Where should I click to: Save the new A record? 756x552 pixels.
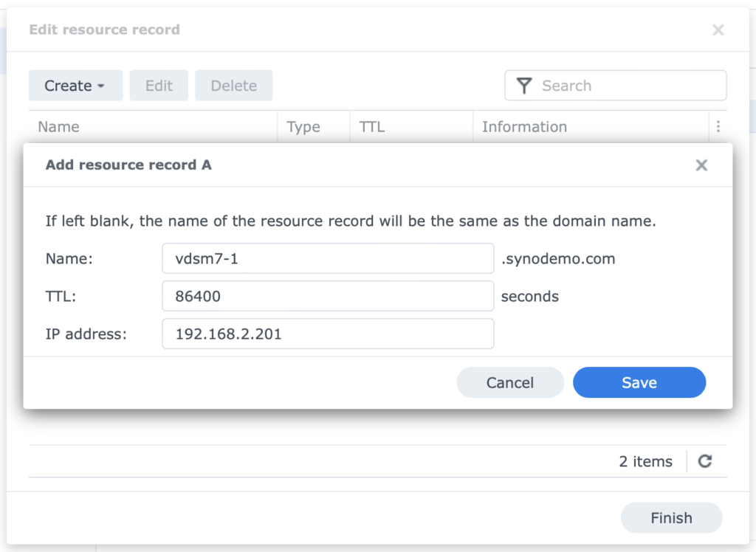coord(639,382)
